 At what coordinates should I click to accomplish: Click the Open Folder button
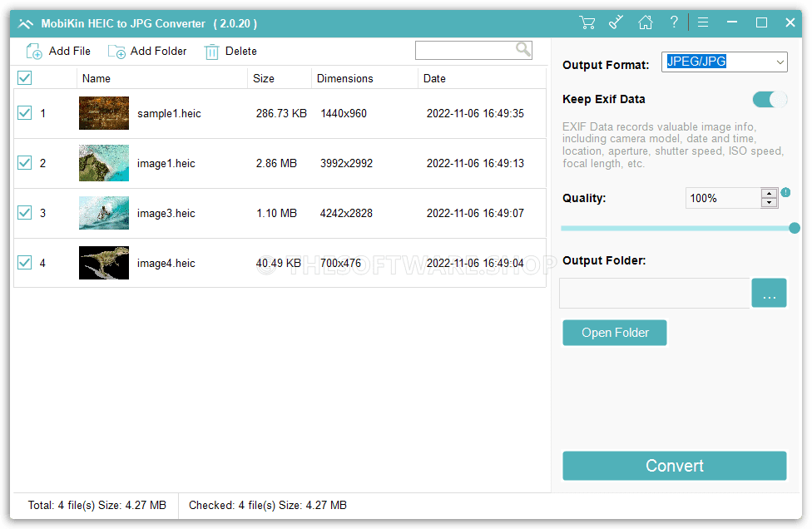point(615,333)
